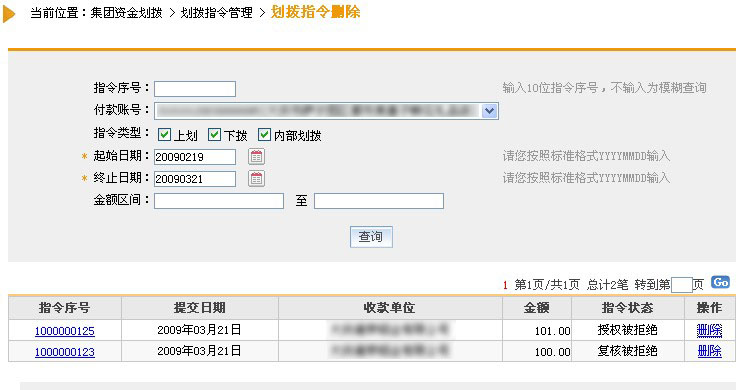Image resolution: width=745 pixels, height=390 pixels.
Task: Click the 操作 column header
Action: [709, 308]
